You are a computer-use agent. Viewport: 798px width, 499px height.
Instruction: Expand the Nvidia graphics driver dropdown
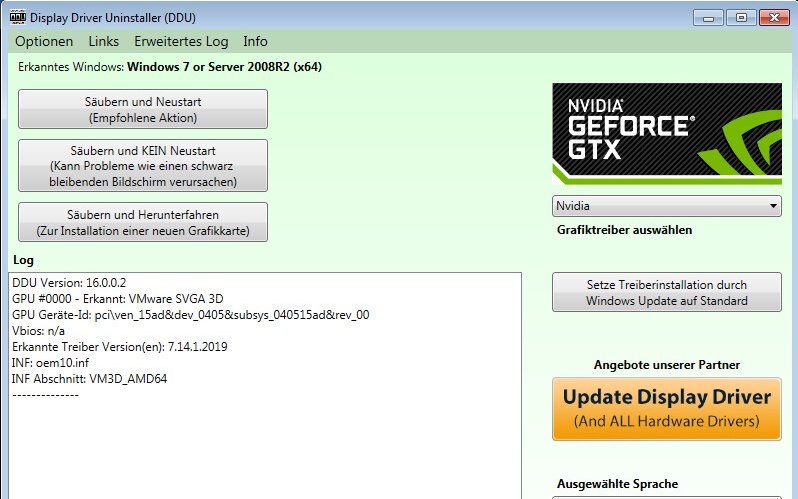coord(667,206)
